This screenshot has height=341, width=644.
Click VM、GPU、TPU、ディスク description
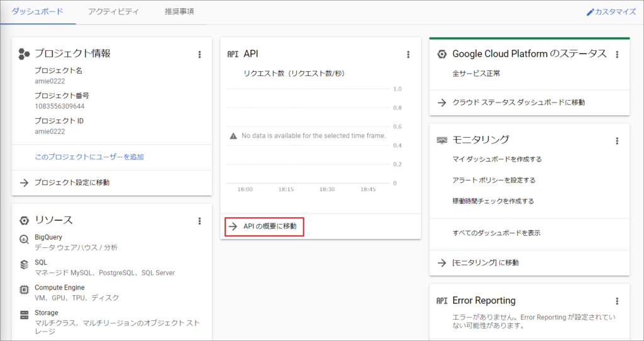click(x=77, y=298)
